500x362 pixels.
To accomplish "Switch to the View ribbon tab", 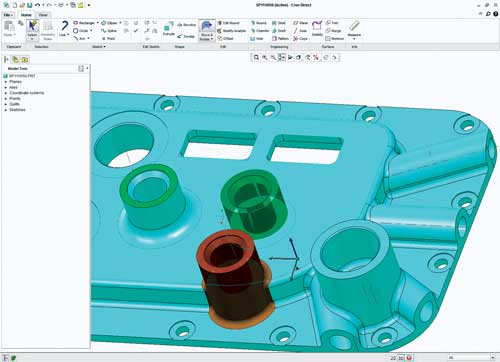I will 43,15.
